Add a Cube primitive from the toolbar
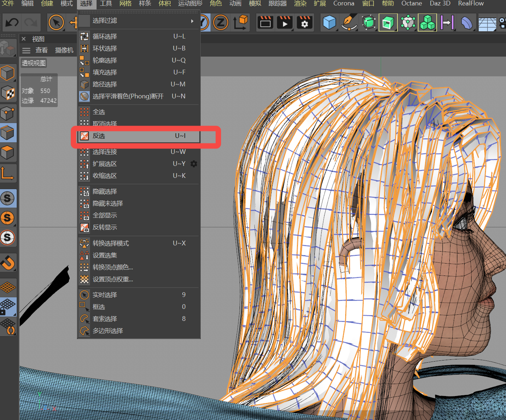 [329, 23]
